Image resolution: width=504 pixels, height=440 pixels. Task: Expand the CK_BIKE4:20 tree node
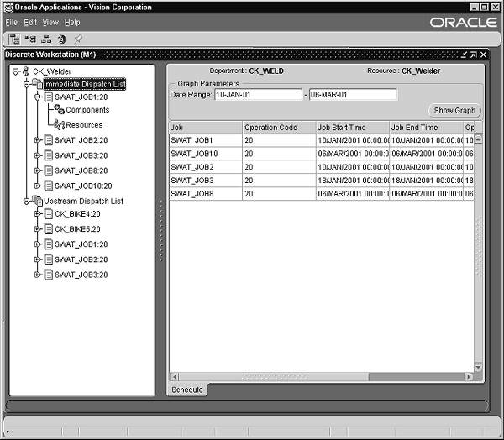click(37, 214)
